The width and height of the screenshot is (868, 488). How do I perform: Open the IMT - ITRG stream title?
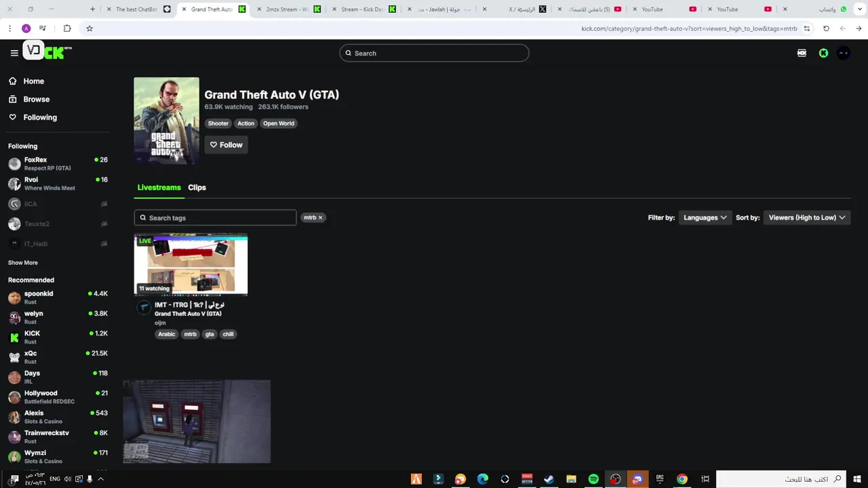pos(189,305)
